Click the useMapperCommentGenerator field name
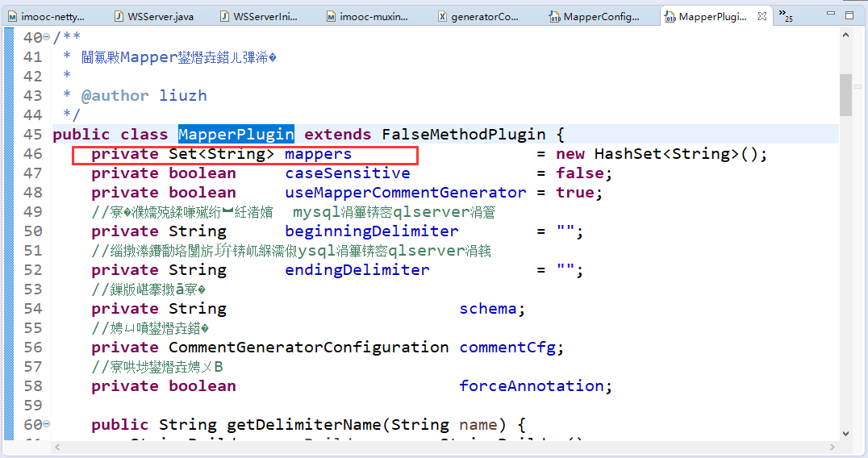This screenshot has height=458, width=868. click(x=405, y=193)
